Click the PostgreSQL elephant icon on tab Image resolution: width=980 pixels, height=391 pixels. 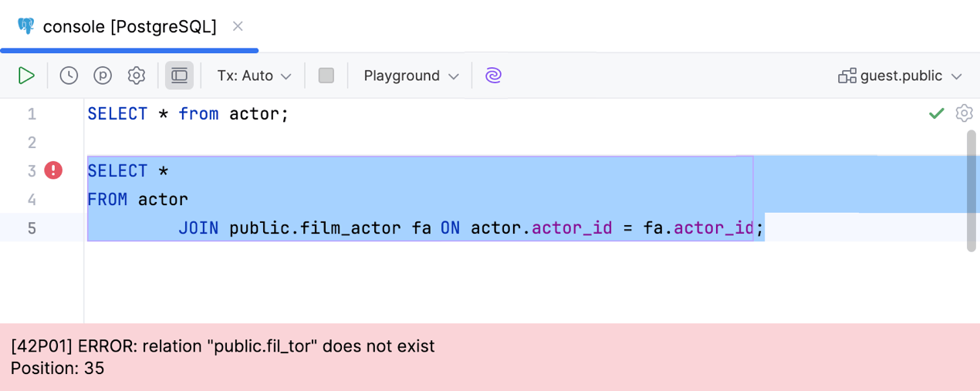[26, 26]
